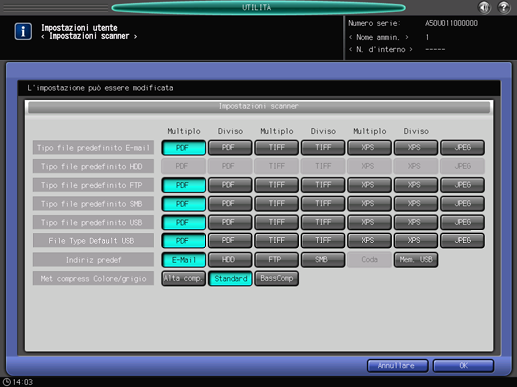Click the message L'impostazione può essere modificata
The width and height of the screenshot is (517, 387).
(x=100, y=88)
